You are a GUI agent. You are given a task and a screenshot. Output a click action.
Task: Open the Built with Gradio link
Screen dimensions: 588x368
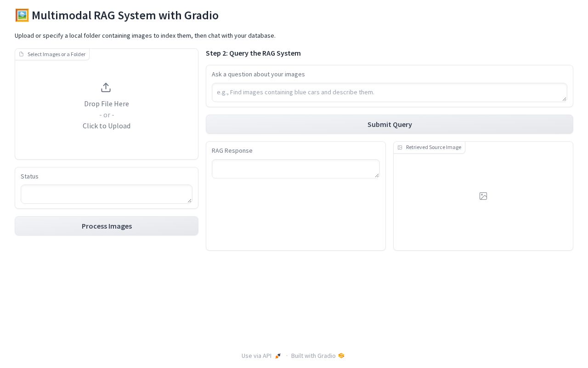tap(318, 356)
